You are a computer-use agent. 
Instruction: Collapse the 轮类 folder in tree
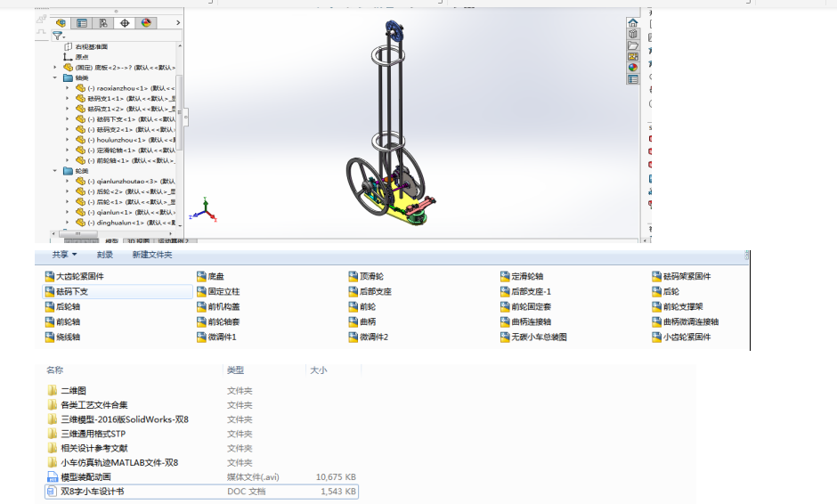pyautogui.click(x=55, y=171)
